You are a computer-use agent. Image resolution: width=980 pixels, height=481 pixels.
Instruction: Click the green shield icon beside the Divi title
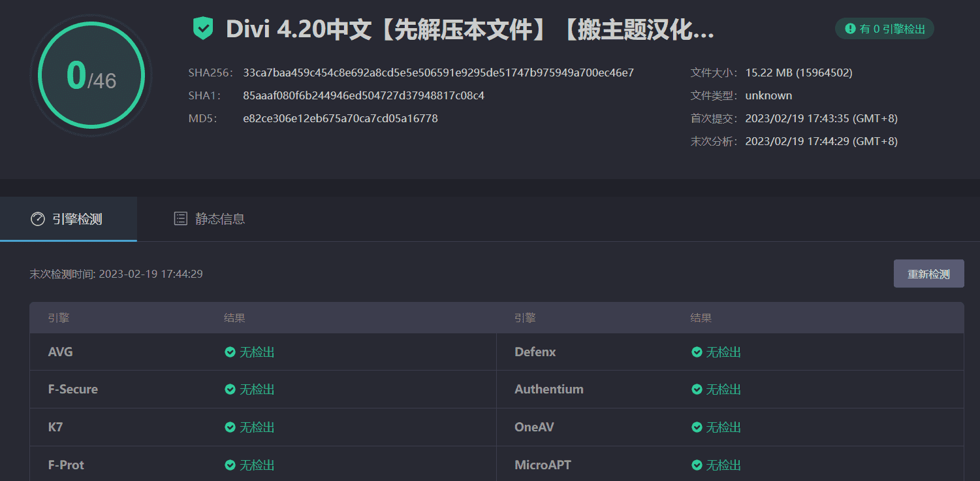[x=203, y=29]
